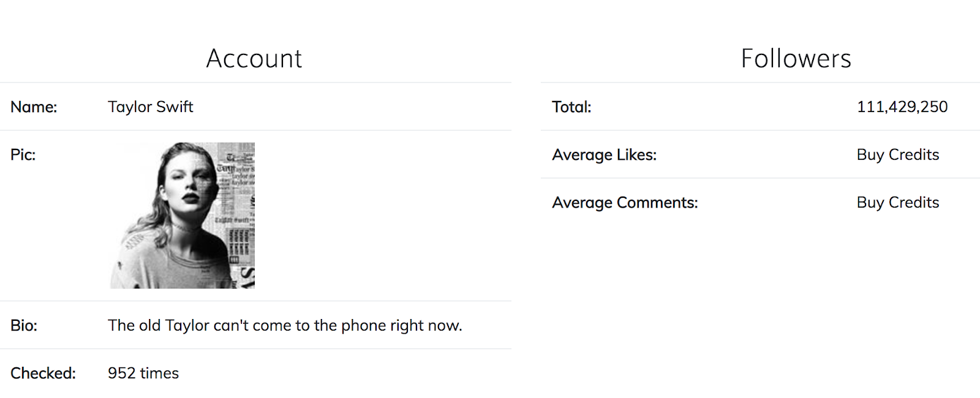Click the Pic: field label
The width and height of the screenshot is (980, 398).
point(23,155)
